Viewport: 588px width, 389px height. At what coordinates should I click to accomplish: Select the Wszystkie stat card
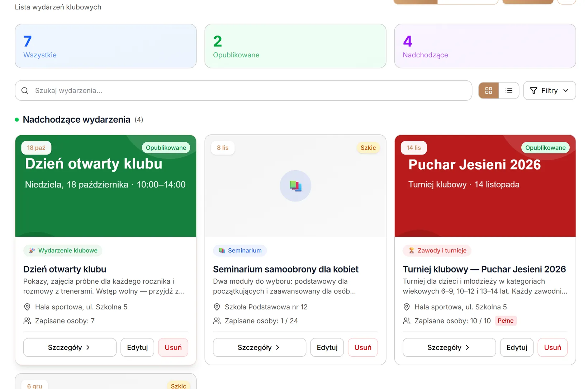pos(106,46)
